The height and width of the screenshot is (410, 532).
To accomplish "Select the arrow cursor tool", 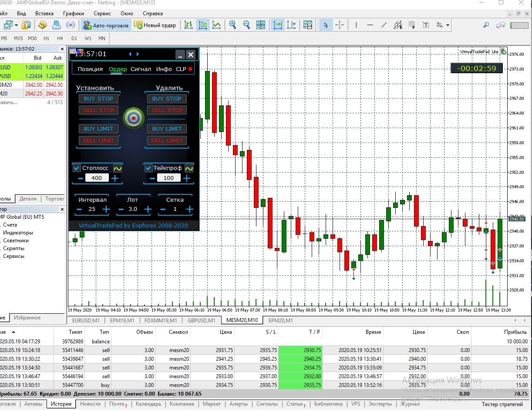I will (x=326, y=25).
